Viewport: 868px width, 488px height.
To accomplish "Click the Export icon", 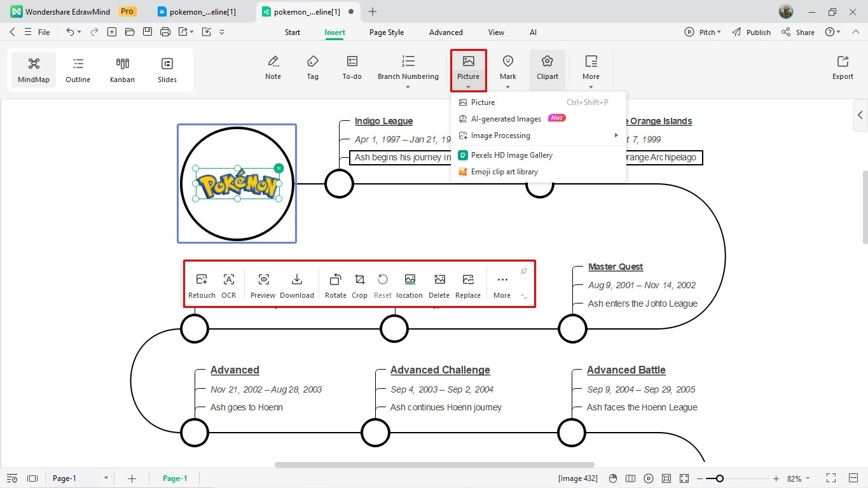I will (843, 68).
